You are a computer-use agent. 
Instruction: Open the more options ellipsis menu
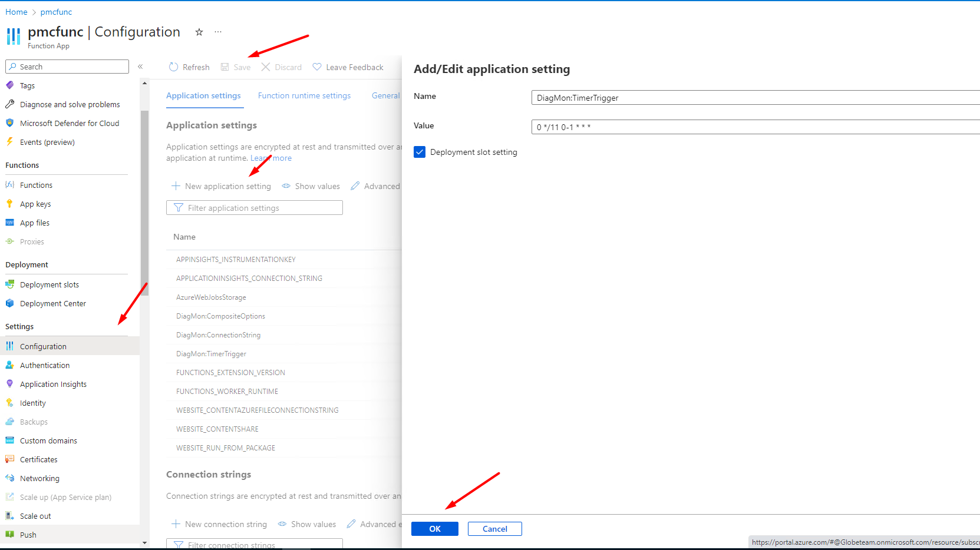click(218, 32)
